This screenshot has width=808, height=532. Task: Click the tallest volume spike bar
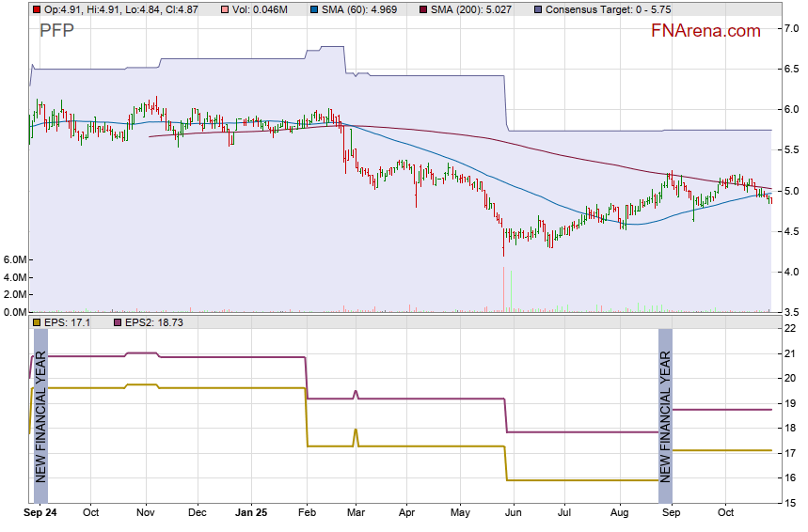point(504,289)
